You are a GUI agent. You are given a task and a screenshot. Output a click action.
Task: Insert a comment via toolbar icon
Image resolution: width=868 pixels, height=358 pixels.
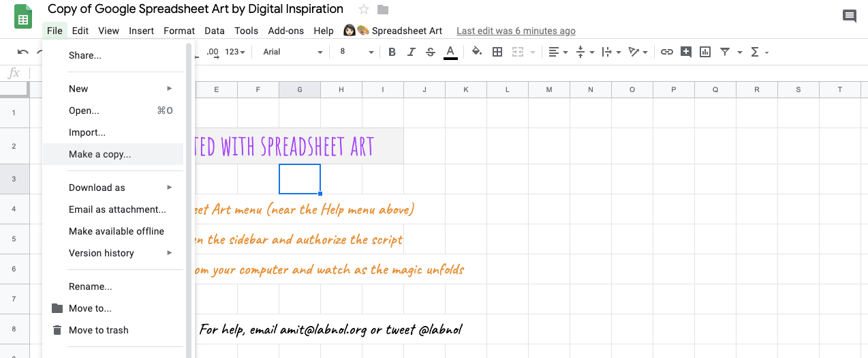click(686, 52)
